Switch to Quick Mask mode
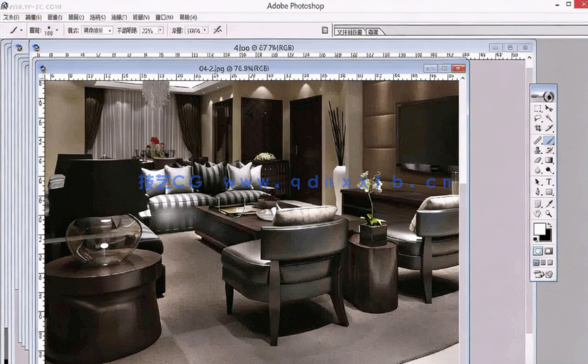Image resolution: width=588 pixels, height=364 pixels. click(x=549, y=251)
